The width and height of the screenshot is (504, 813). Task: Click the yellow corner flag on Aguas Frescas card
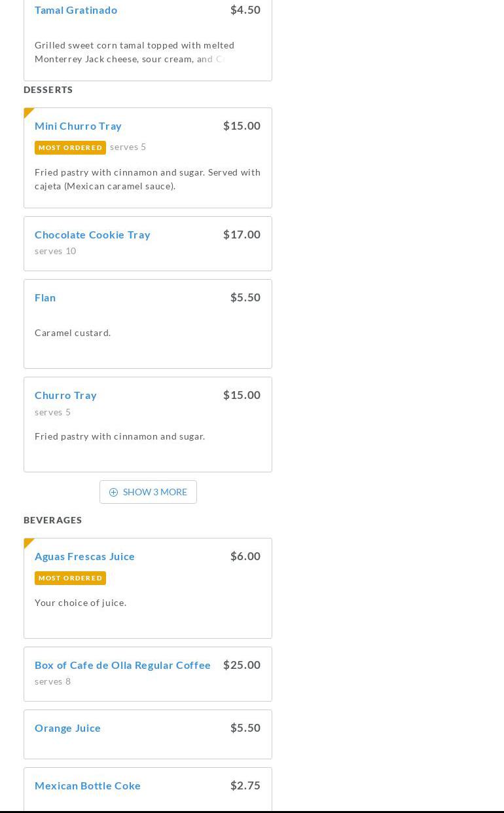pyautogui.click(x=28, y=542)
